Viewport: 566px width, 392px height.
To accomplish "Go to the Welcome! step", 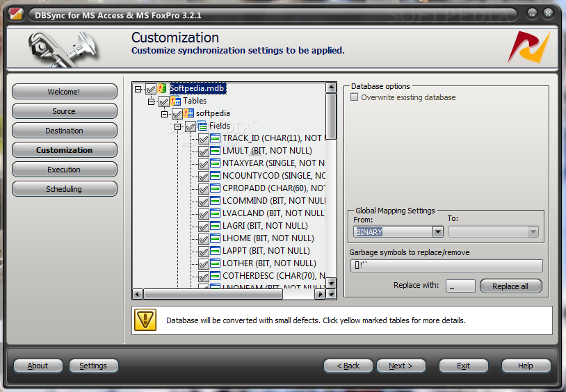I will pyautogui.click(x=64, y=92).
